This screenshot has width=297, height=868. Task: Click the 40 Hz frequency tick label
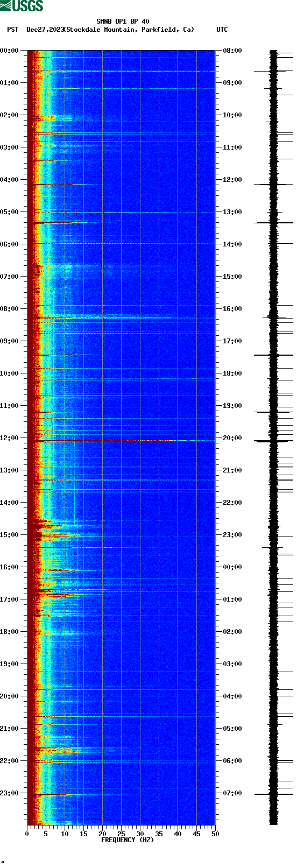pyautogui.click(x=178, y=834)
